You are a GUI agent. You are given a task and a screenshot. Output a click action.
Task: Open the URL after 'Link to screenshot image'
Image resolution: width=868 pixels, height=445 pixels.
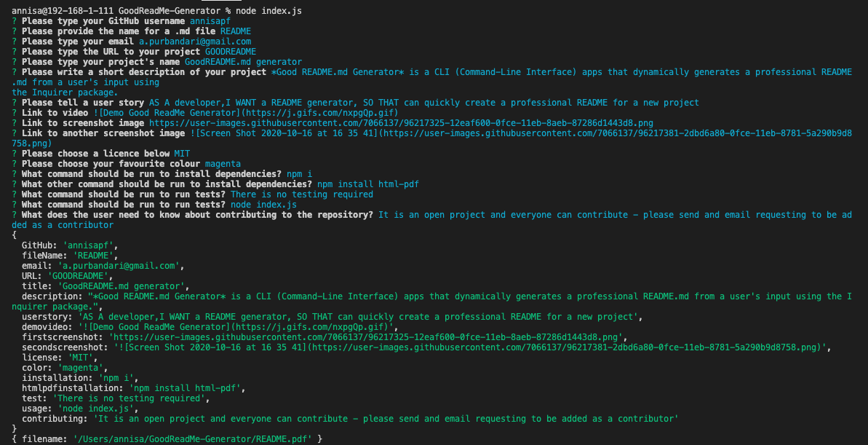point(401,123)
